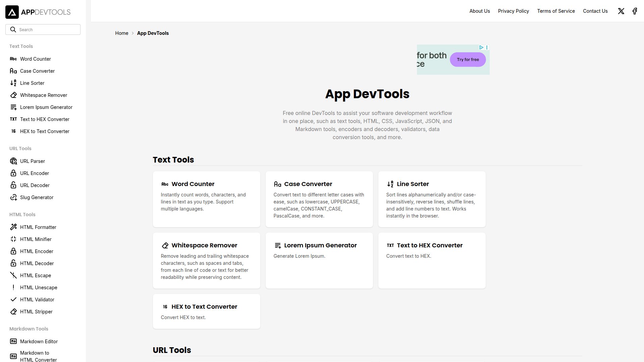This screenshot has height=362, width=644.
Task: Click the URL Encoder lock icon
Action: (x=13, y=173)
